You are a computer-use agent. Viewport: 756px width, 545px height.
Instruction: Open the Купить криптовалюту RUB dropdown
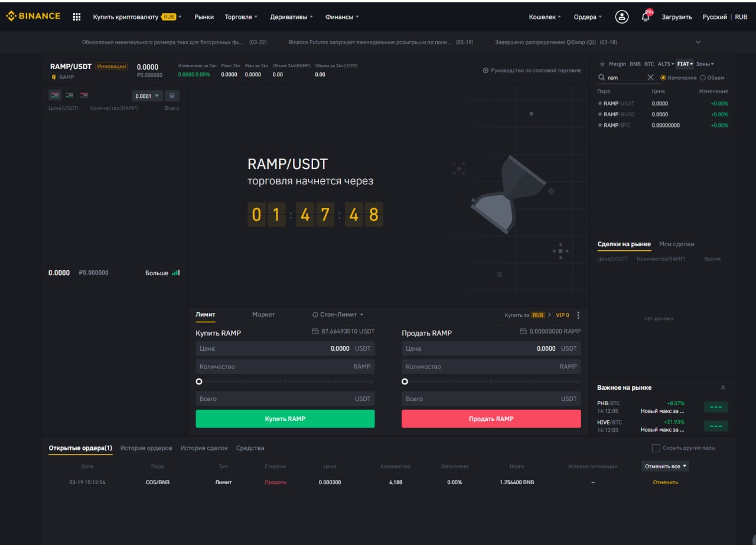click(x=137, y=17)
